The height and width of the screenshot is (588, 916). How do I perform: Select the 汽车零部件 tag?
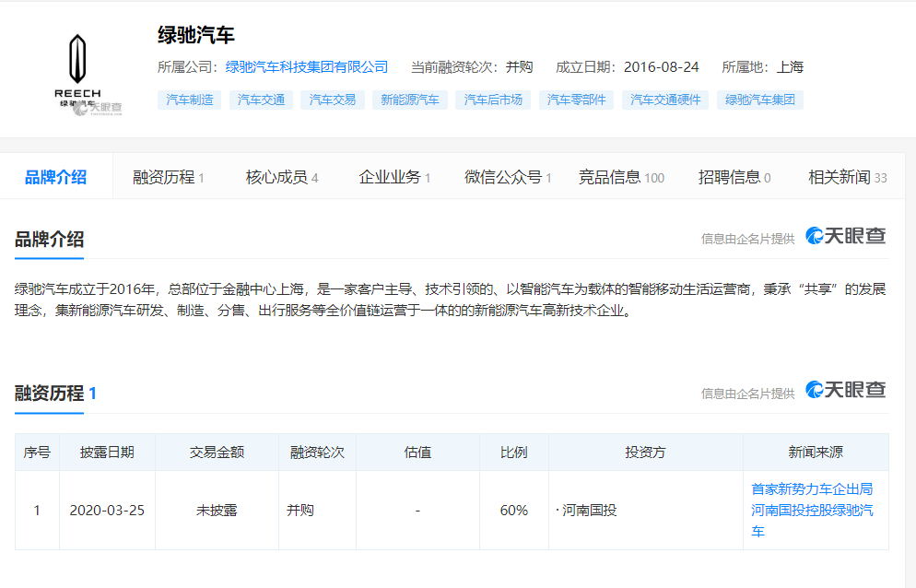coord(576,100)
